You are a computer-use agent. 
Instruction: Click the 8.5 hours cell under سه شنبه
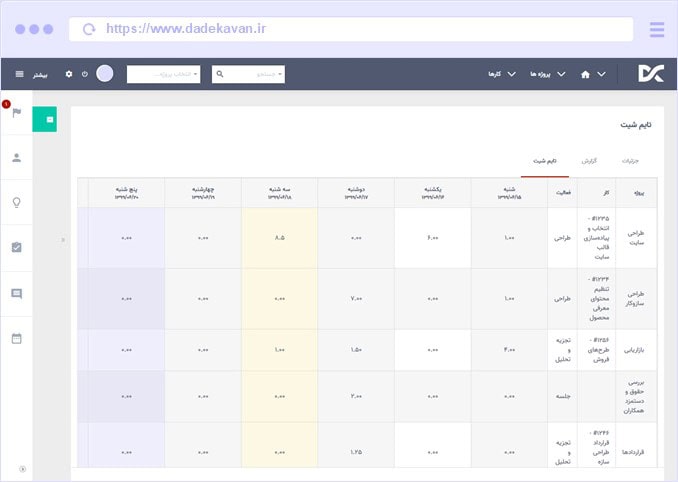pos(279,238)
